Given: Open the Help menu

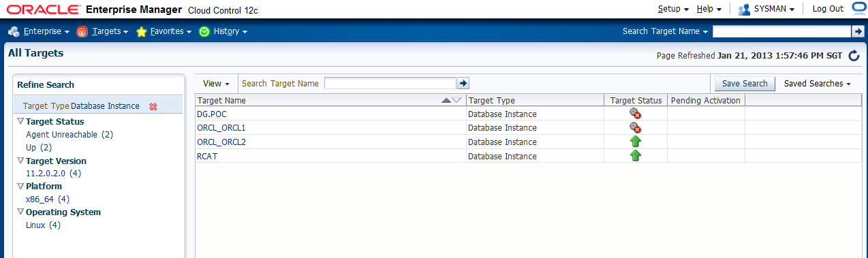Looking at the screenshot, I should click(709, 9).
